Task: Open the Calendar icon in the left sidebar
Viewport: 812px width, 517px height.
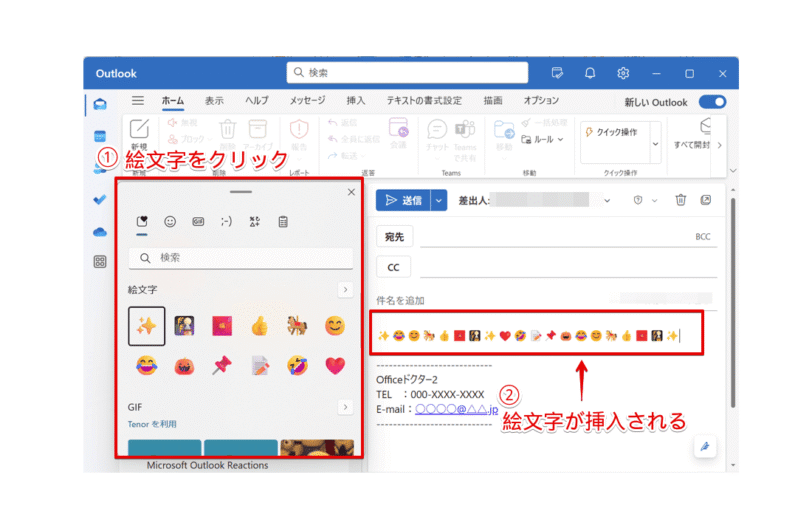Action: (100, 136)
